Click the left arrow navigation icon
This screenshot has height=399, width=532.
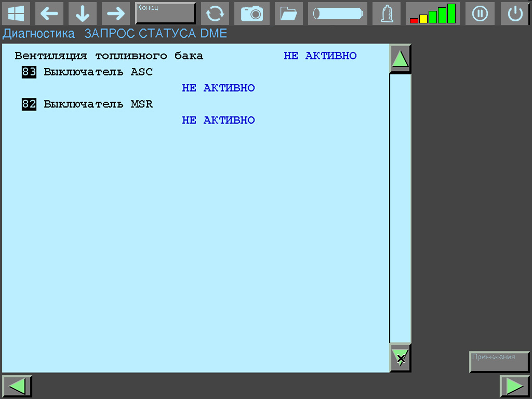tap(49, 14)
